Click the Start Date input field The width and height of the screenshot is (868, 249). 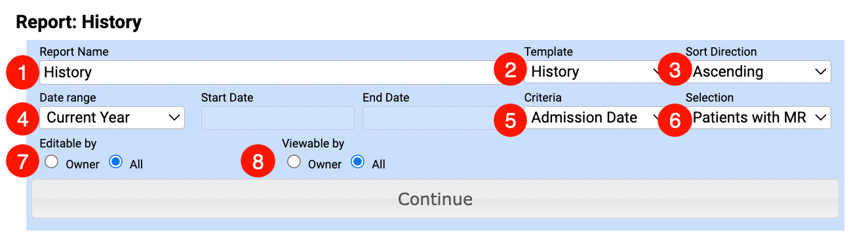coord(278,118)
